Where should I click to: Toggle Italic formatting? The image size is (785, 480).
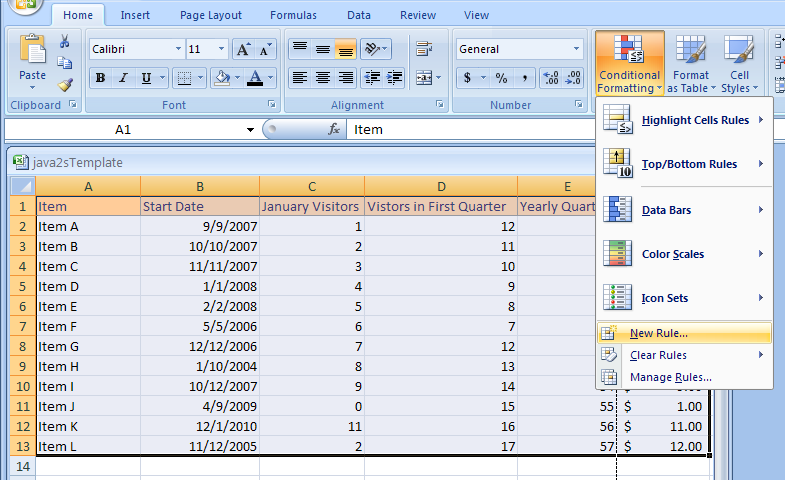[x=123, y=78]
